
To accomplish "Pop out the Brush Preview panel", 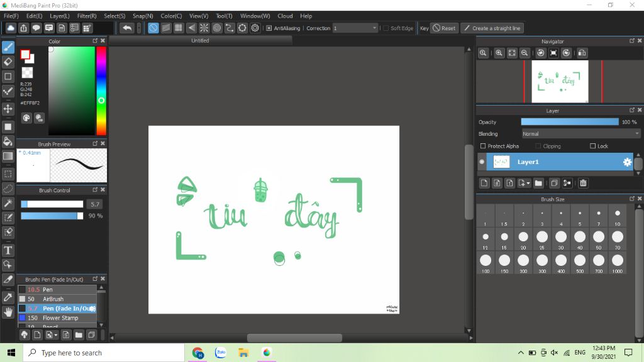I will click(95, 143).
